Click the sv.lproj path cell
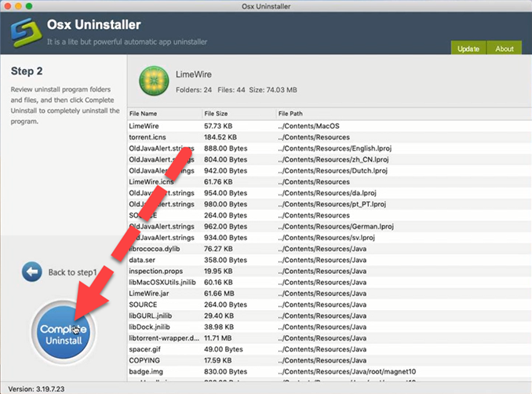 [x=326, y=238]
